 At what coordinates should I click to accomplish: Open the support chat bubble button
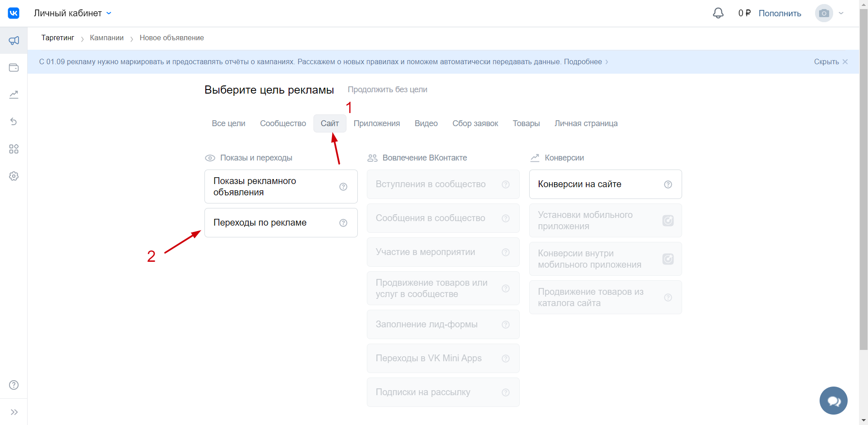click(833, 401)
